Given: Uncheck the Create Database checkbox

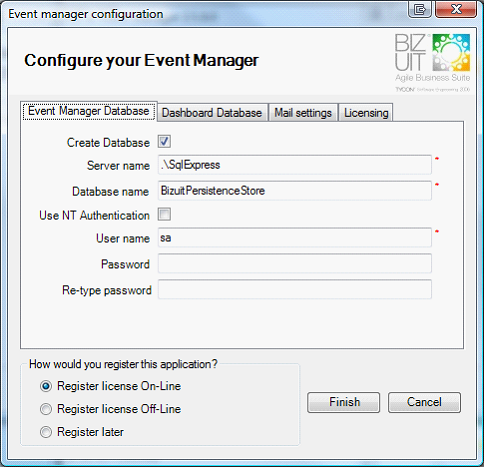Looking at the screenshot, I should click(x=164, y=141).
